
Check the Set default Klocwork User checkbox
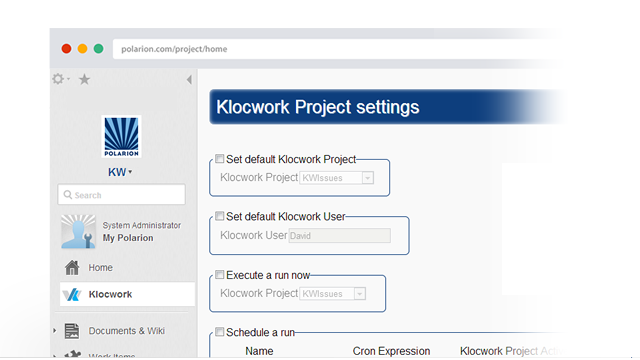click(x=220, y=216)
